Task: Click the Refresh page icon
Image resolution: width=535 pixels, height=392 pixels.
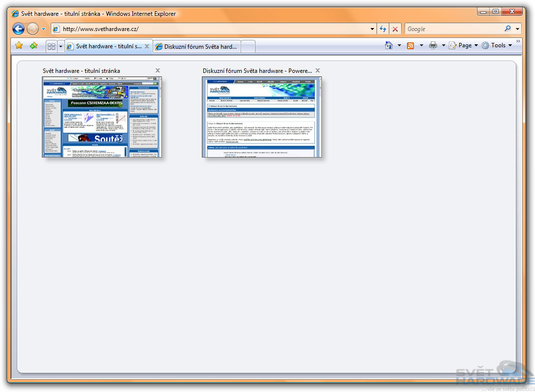Action: (383, 29)
